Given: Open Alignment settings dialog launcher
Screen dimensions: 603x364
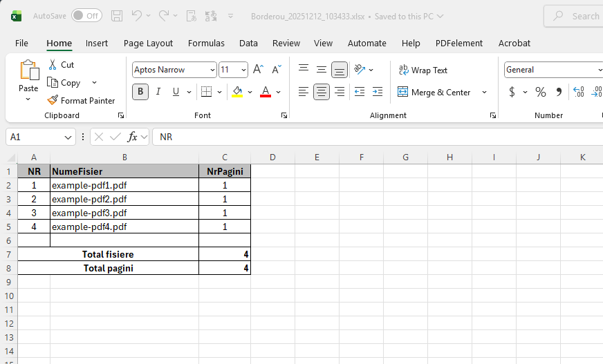Looking at the screenshot, I should point(492,115).
